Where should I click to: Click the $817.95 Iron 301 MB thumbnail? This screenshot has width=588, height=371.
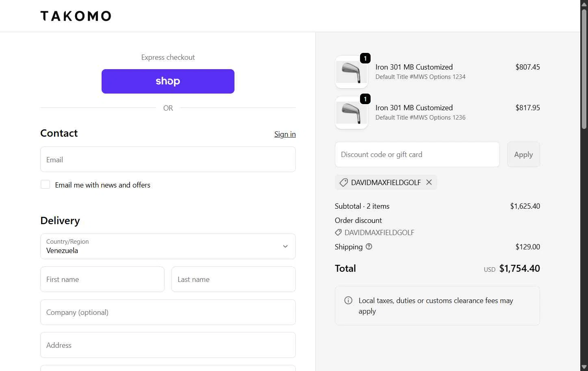point(351,113)
